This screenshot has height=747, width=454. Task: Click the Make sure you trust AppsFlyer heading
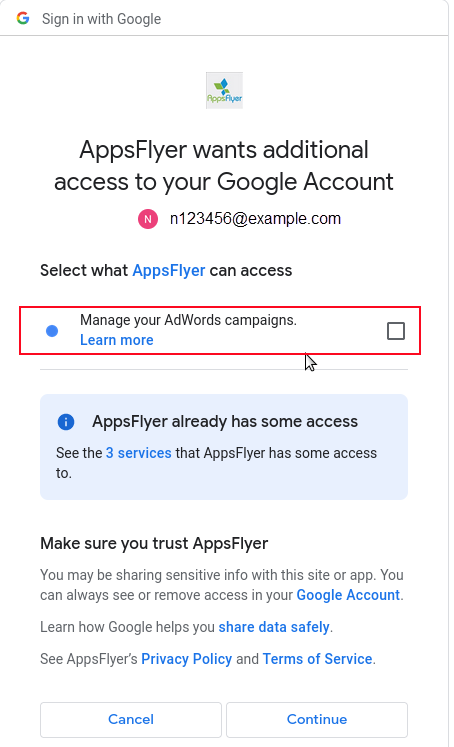click(x=154, y=544)
